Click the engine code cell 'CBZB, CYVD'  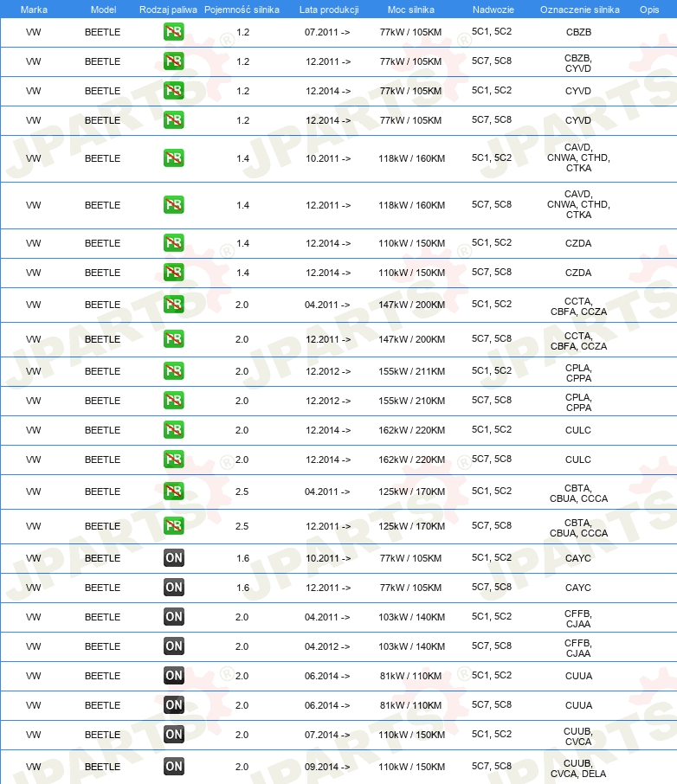578,63
